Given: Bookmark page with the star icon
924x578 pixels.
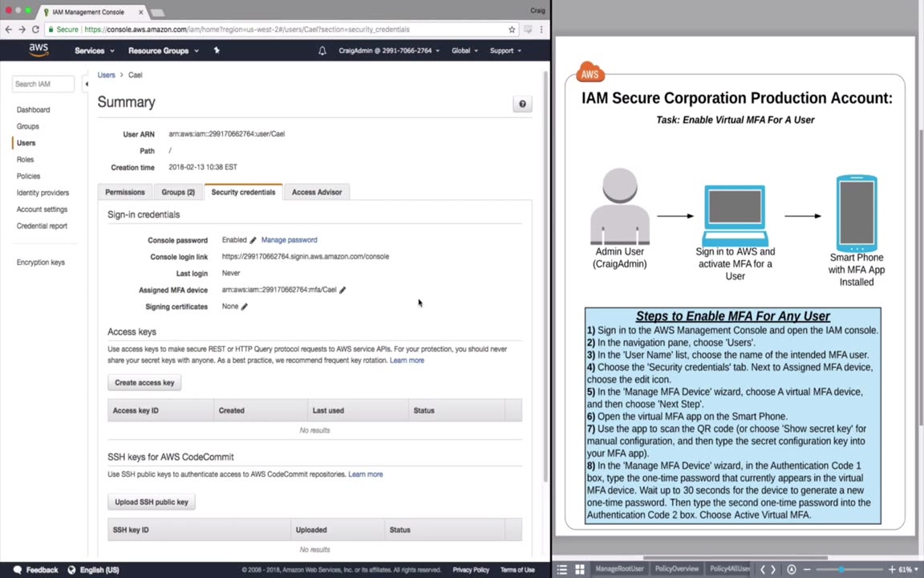Looking at the screenshot, I should [x=512, y=29].
